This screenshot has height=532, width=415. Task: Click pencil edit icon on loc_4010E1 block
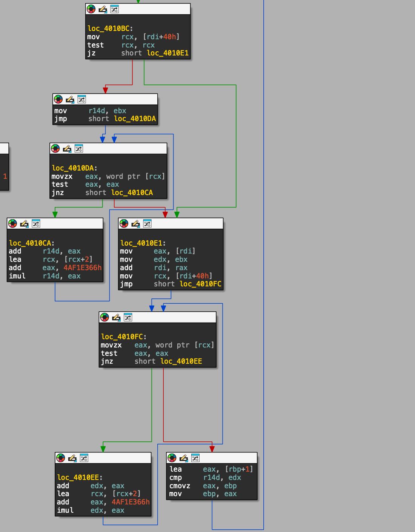point(135,224)
